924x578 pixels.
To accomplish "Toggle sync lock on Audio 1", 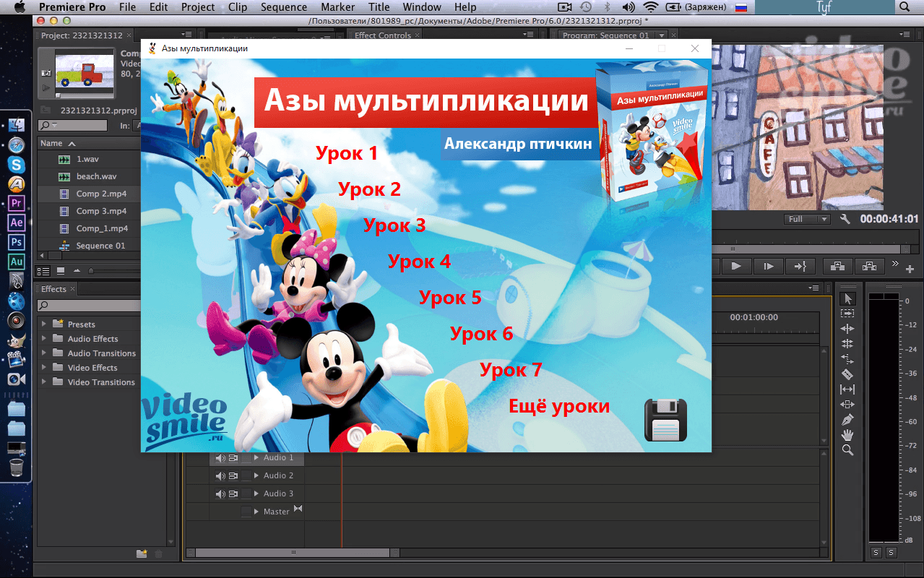I will [233, 458].
